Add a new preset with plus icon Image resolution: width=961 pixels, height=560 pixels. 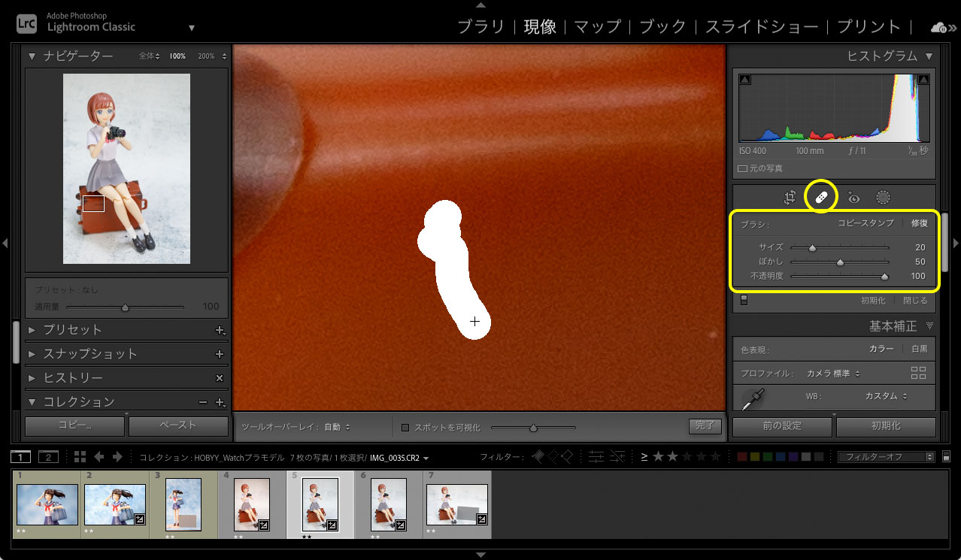pyautogui.click(x=220, y=330)
